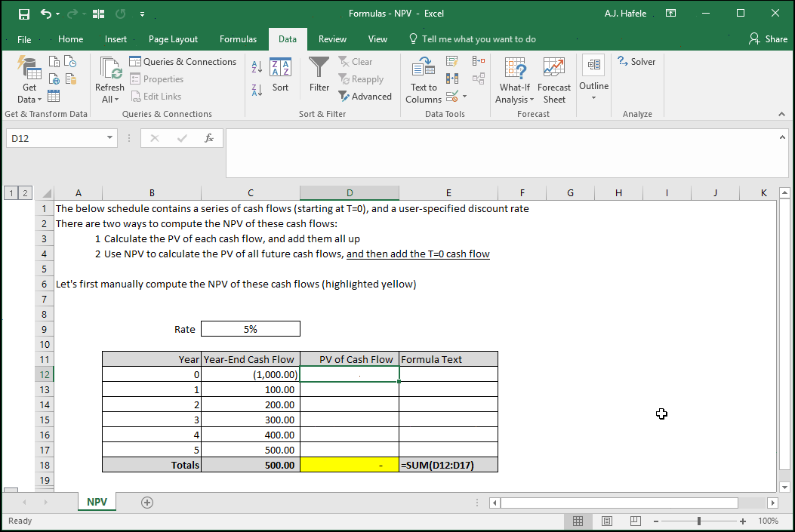The width and height of the screenshot is (795, 532).
Task: Select the yellow Totals PV cell
Action: tap(350, 465)
